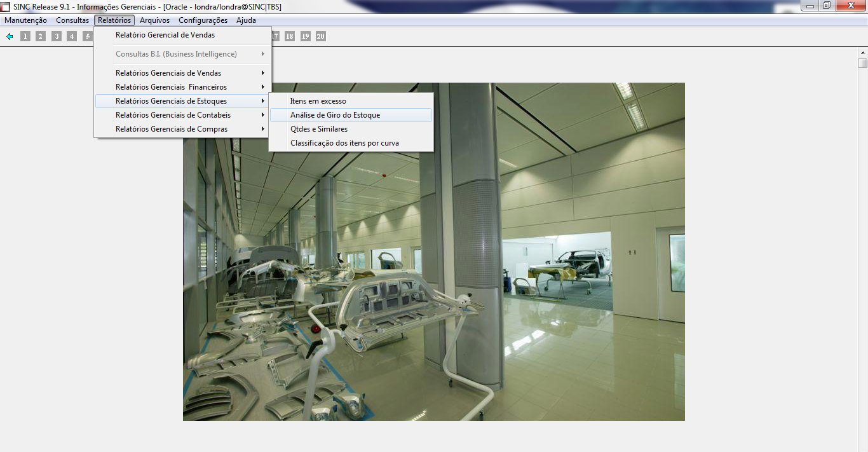Open the Manutenção menu
The height and width of the screenshot is (452, 868).
pyautogui.click(x=25, y=20)
